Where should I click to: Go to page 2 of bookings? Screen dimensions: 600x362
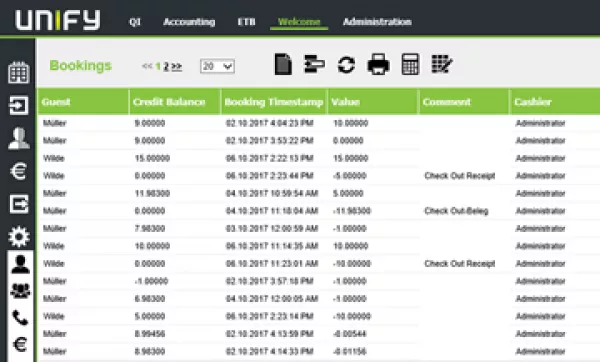pos(166,66)
